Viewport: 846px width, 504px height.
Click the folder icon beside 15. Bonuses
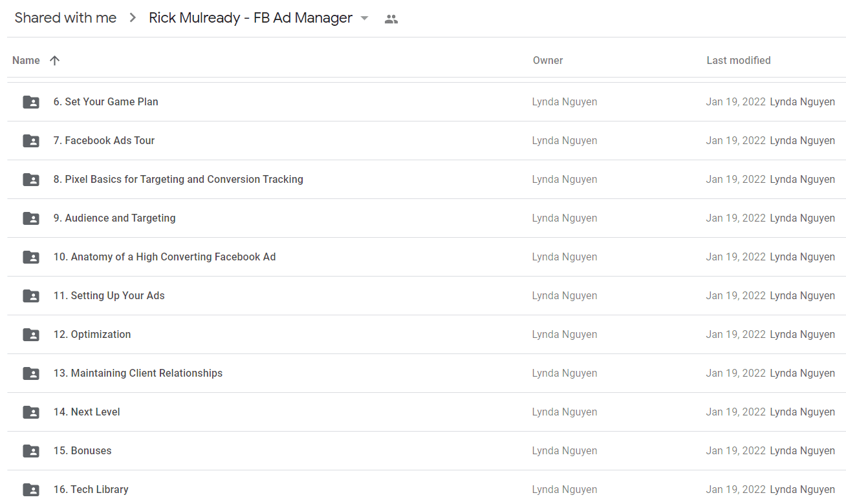(x=31, y=451)
